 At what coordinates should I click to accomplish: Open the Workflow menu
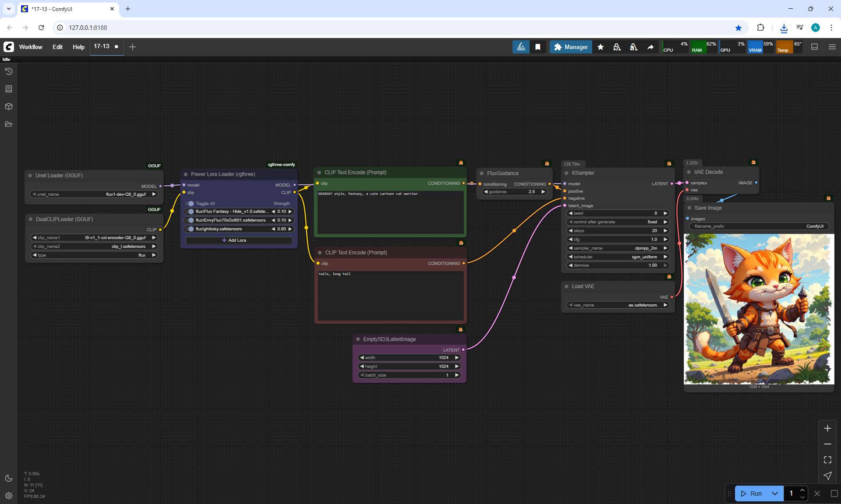point(31,47)
